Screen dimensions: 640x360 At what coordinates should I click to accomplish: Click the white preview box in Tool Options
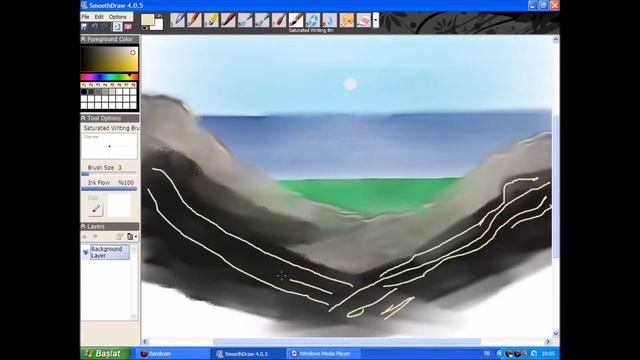pos(119,205)
